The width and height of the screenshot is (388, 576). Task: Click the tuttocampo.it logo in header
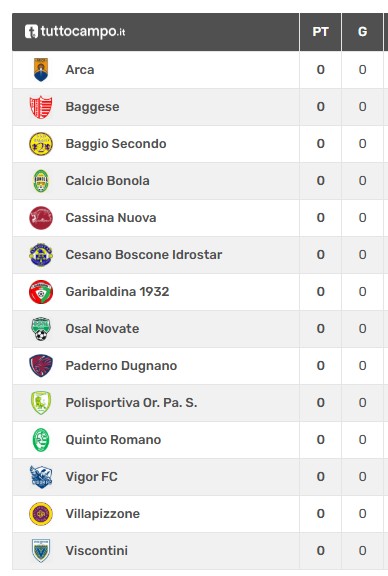(75, 32)
